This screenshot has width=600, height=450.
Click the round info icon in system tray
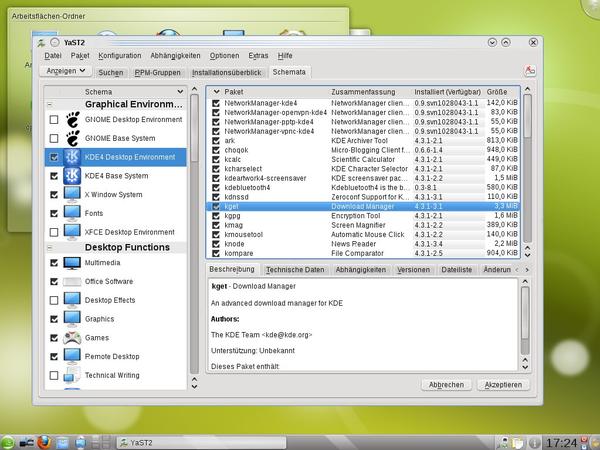(535, 443)
